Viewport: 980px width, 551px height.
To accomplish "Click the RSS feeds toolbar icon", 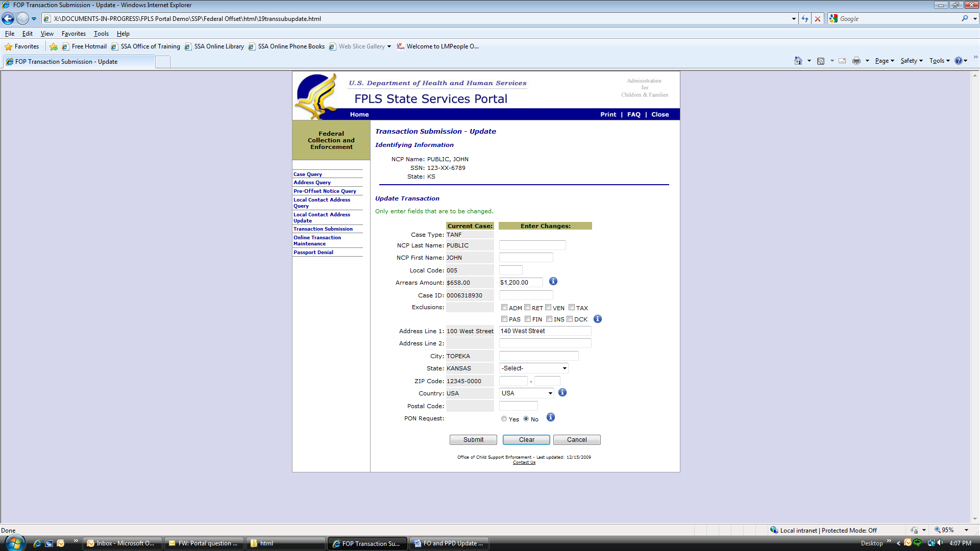I will (x=820, y=61).
